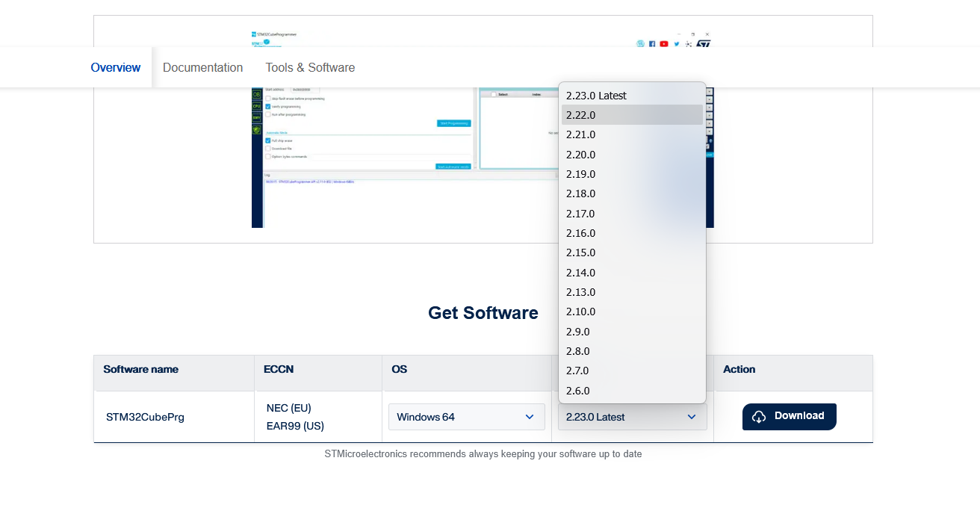Choose version 2.22.0 from the list
This screenshot has height=508, width=980.
(x=632, y=115)
